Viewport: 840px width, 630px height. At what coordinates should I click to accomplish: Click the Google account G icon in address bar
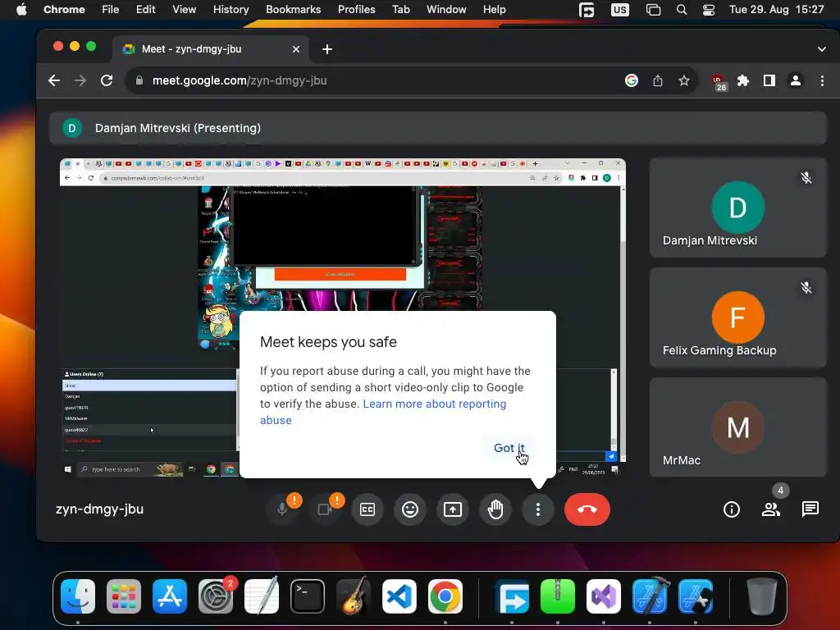coord(632,80)
